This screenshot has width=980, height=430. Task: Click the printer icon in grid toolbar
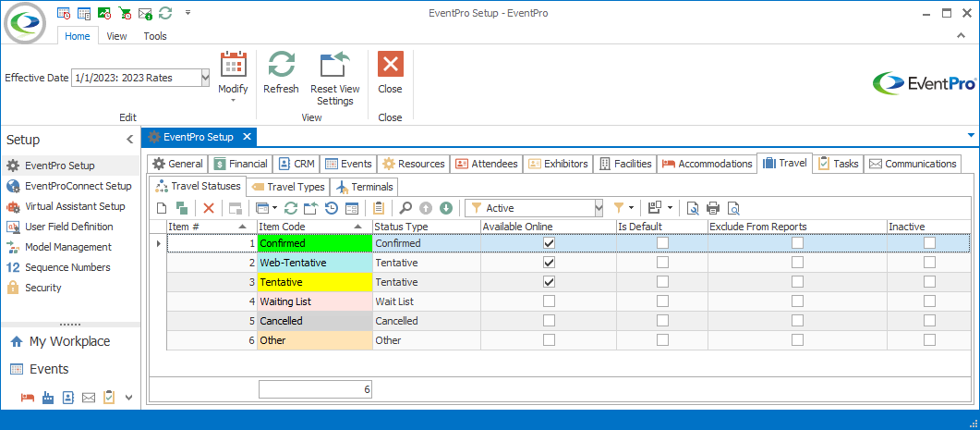click(x=712, y=208)
